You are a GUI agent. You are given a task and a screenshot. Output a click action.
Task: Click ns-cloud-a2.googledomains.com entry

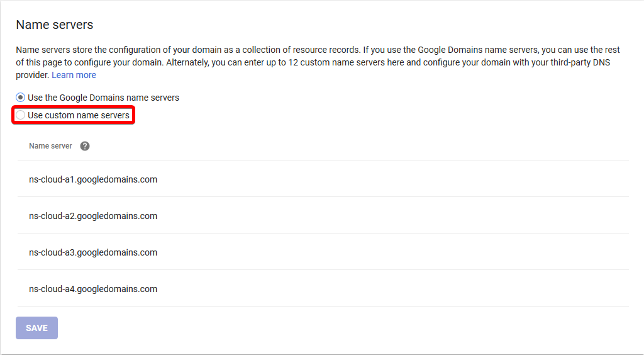93,216
